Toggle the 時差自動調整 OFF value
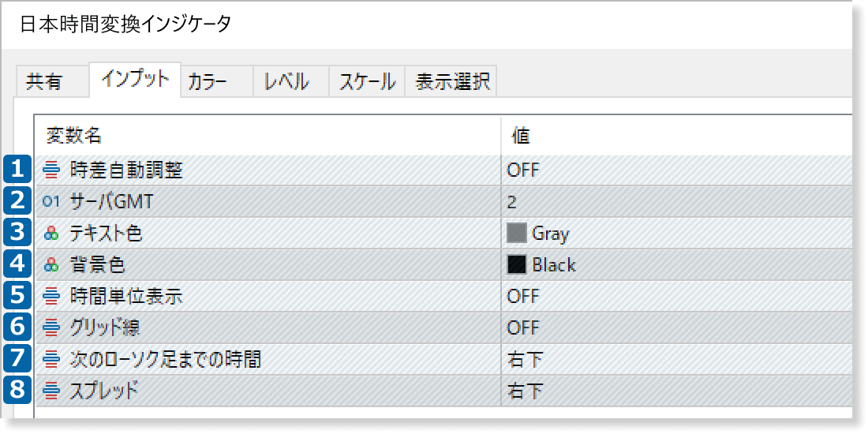868x434 pixels. pyautogui.click(x=524, y=170)
